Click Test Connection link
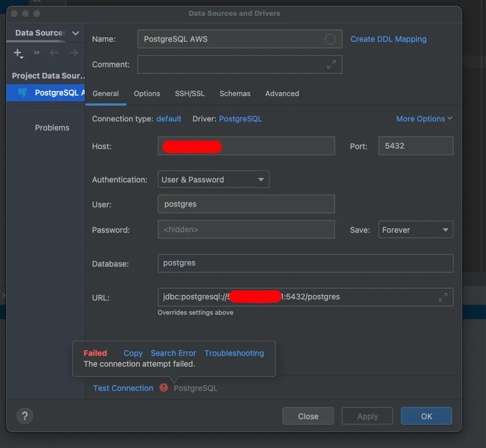 (x=123, y=388)
